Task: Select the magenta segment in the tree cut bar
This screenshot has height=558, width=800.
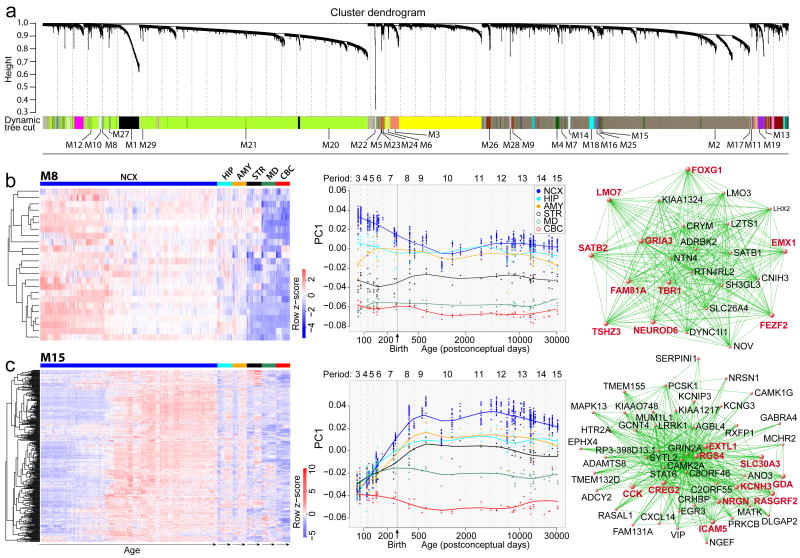Action: coord(79,122)
